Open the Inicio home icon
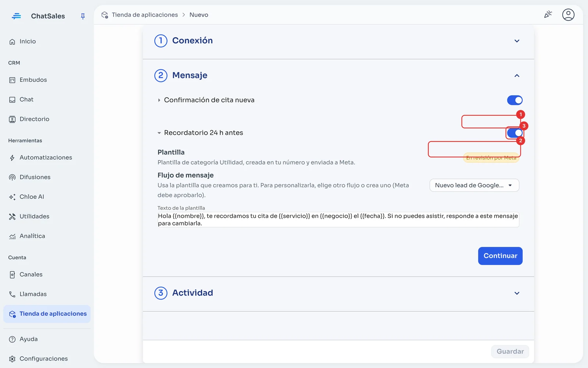The image size is (588, 368). point(12,42)
